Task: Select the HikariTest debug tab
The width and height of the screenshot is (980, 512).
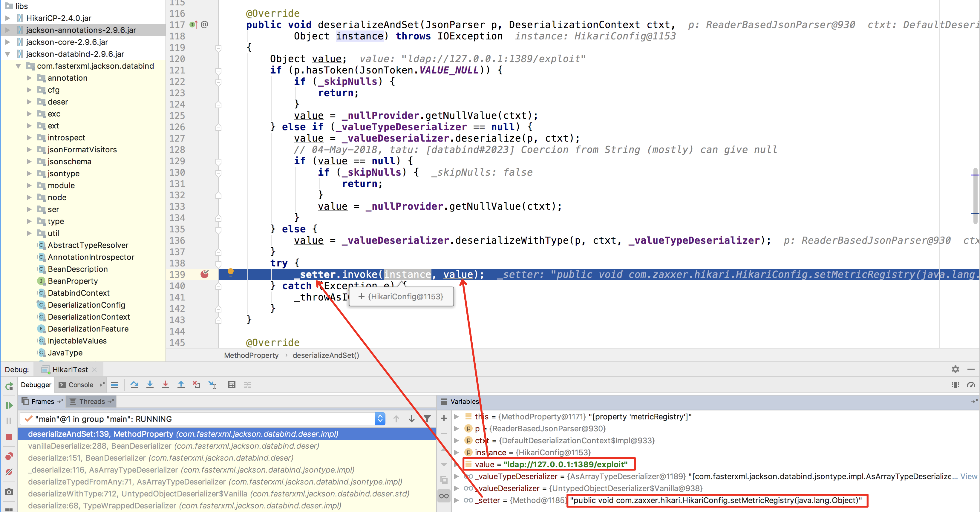Action: coord(68,369)
